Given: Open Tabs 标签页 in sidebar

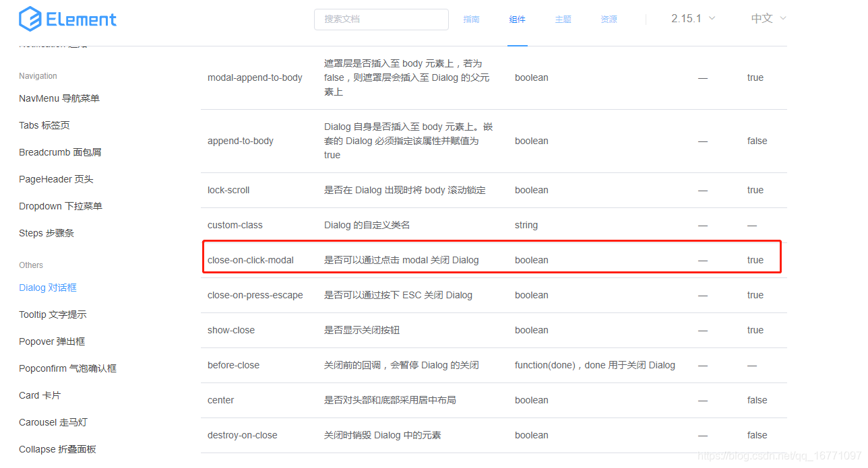Looking at the screenshot, I should tap(44, 125).
